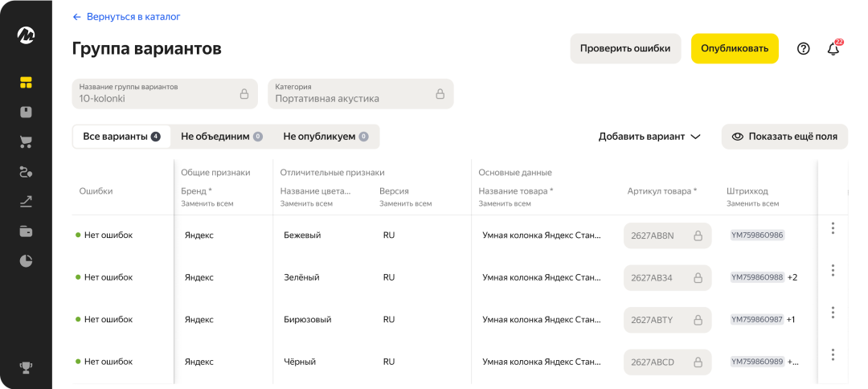
Task: Open row menu for Бежевый variant
Action: [x=833, y=228]
